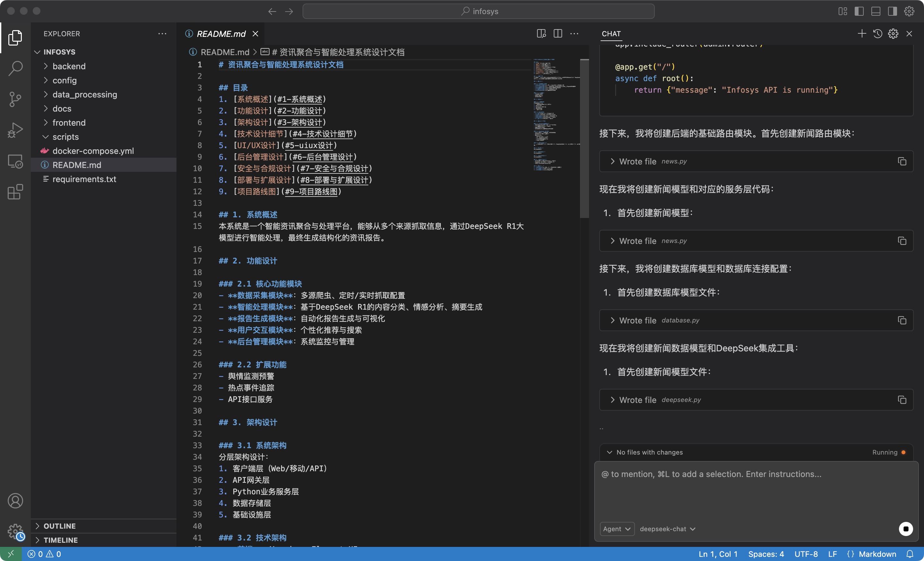
Task: Select README.md in the explorer tree
Action: click(104, 165)
